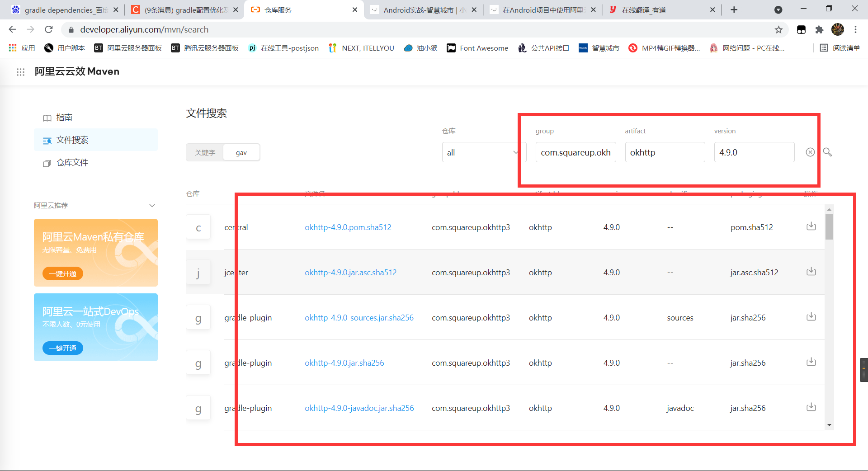Open the Chrome profile avatar
The image size is (868, 471).
[x=837, y=30]
